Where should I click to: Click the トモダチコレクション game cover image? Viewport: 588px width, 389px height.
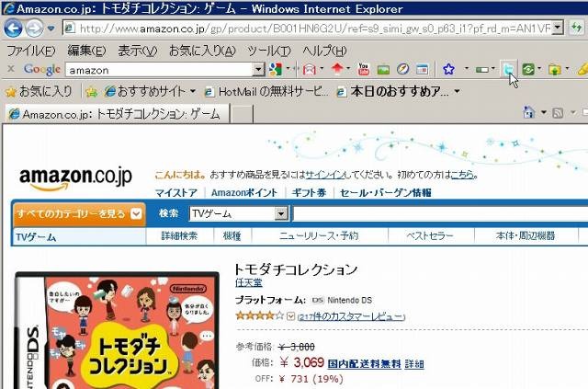tap(117, 330)
